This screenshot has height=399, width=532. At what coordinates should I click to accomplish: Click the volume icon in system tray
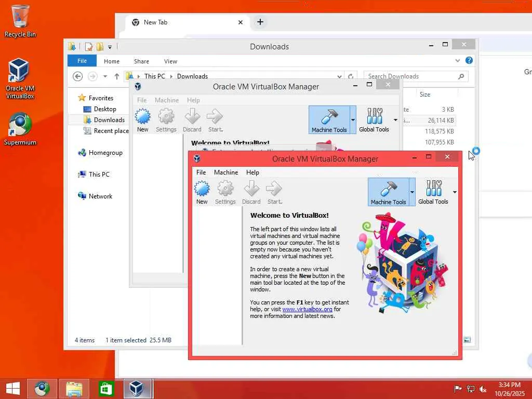click(483, 389)
